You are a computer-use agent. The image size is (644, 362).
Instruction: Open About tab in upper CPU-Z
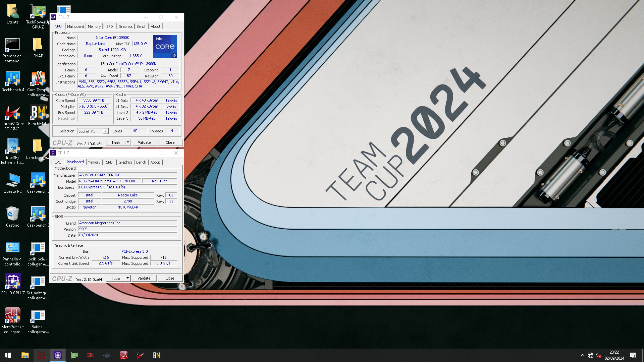click(156, 26)
